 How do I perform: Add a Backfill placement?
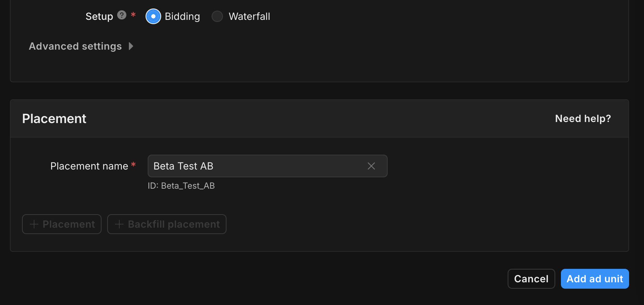pyautogui.click(x=167, y=224)
